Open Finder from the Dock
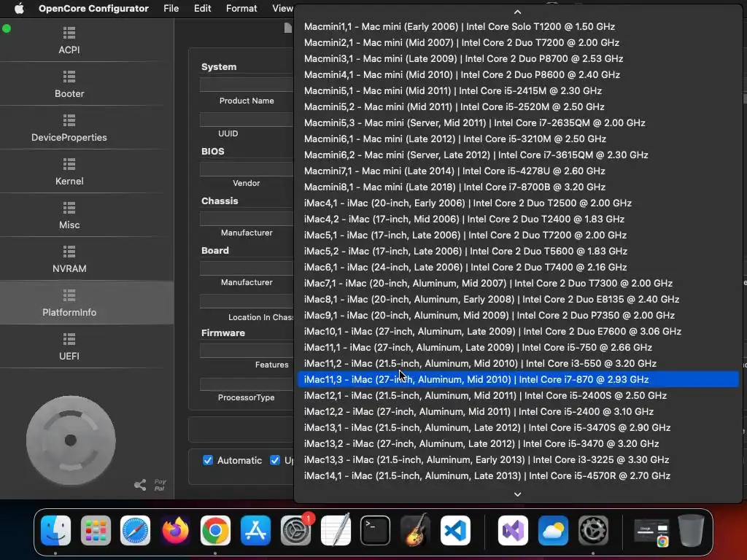The width and height of the screenshot is (747, 560). click(x=55, y=530)
